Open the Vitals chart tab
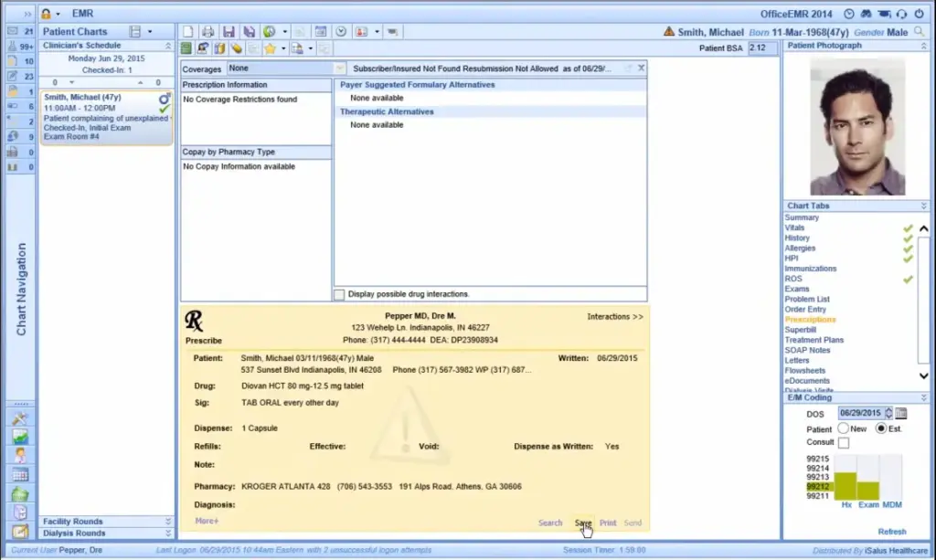The image size is (936, 560). click(x=794, y=227)
